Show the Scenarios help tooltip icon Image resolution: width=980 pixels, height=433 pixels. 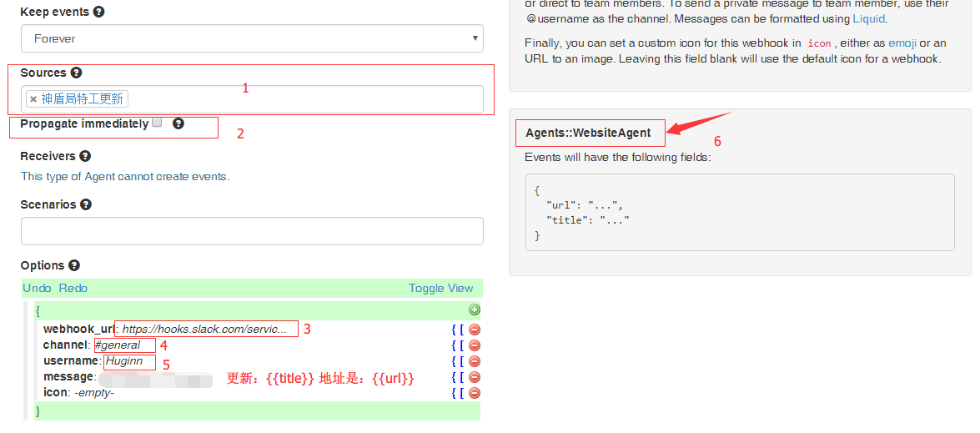click(x=86, y=204)
